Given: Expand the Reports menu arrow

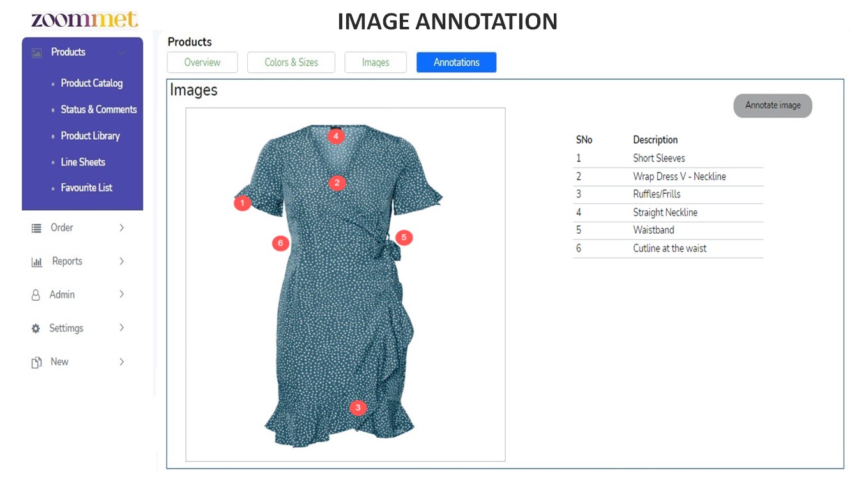Looking at the screenshot, I should [x=121, y=261].
